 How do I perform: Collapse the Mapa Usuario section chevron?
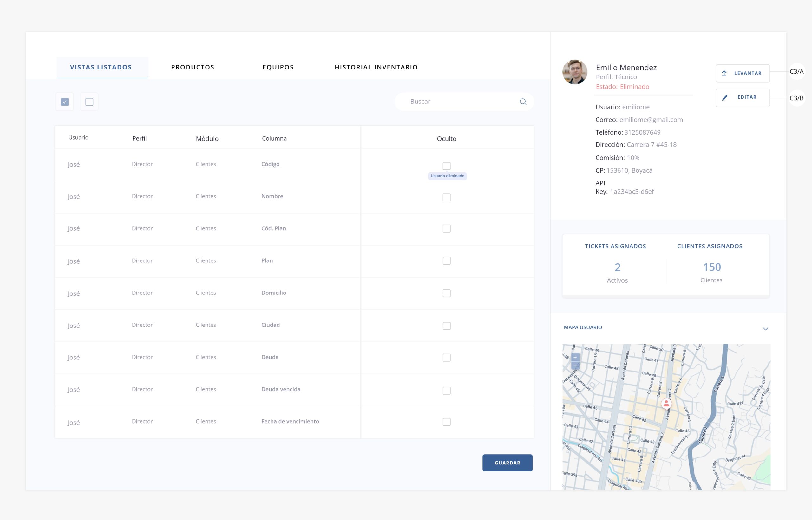point(765,329)
